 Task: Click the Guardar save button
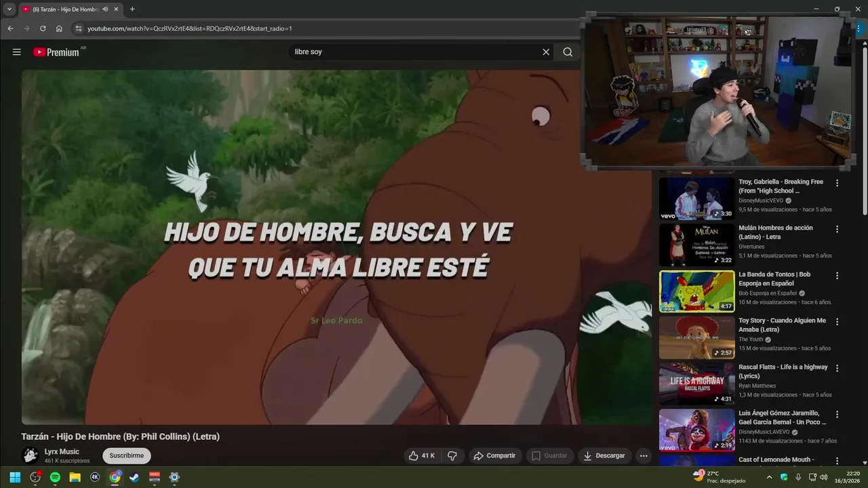(549, 455)
